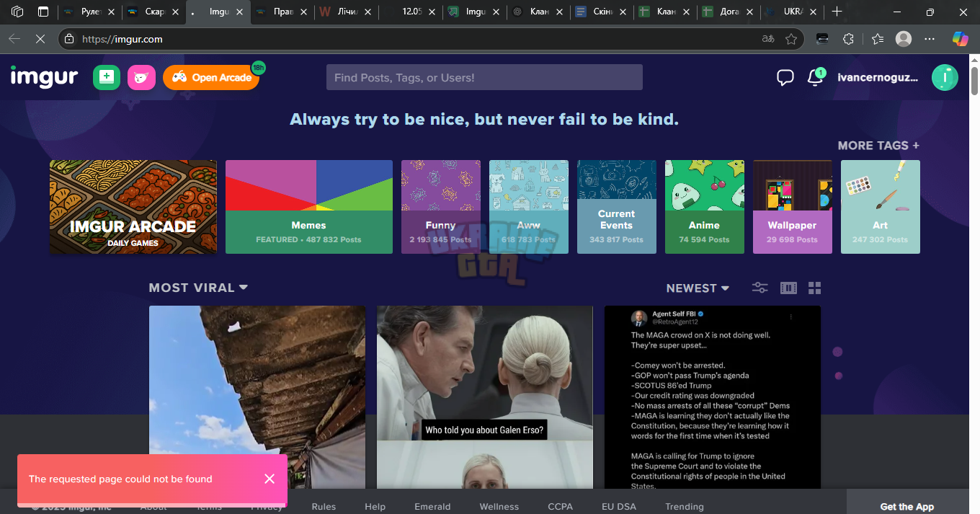Switch to the Лічил browser tab
The height and width of the screenshot is (514, 980).
[347, 12]
